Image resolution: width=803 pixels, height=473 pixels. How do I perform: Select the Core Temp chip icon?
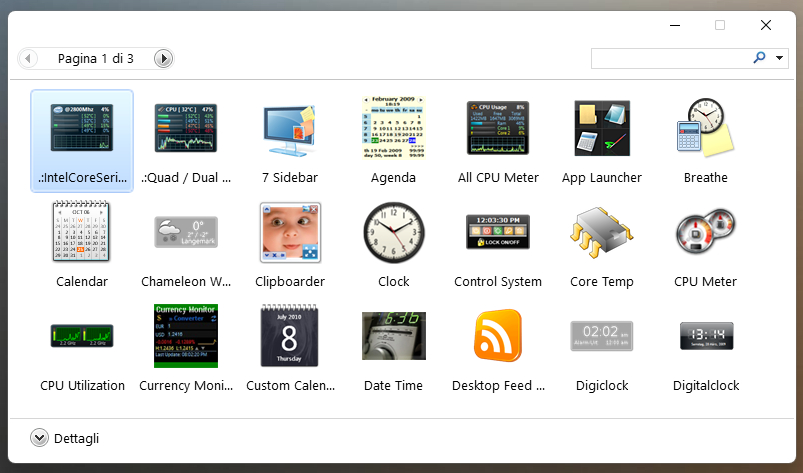[602, 232]
